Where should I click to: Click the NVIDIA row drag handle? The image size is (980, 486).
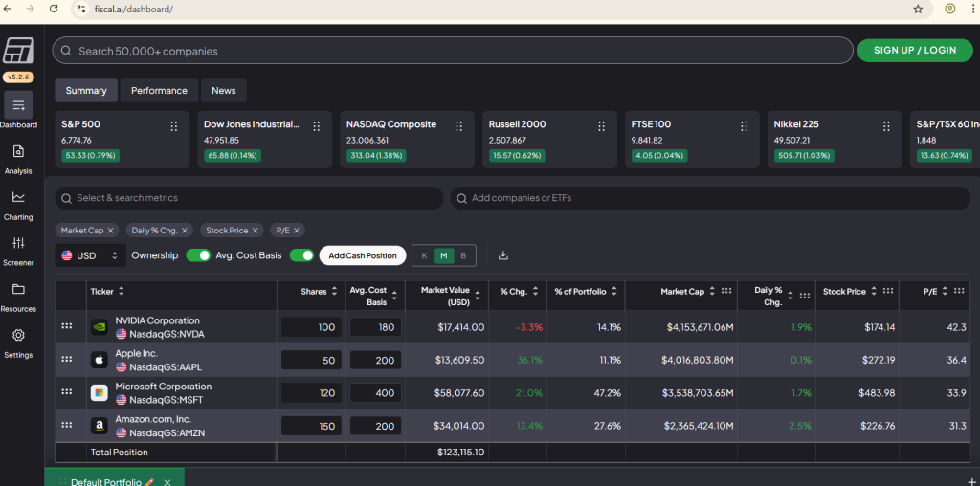click(x=67, y=326)
